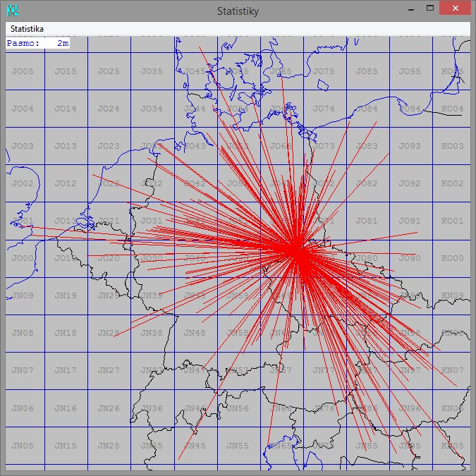476x476 pixels.
Task: Click the Pasmo: 2m band label
Action: coord(37,43)
